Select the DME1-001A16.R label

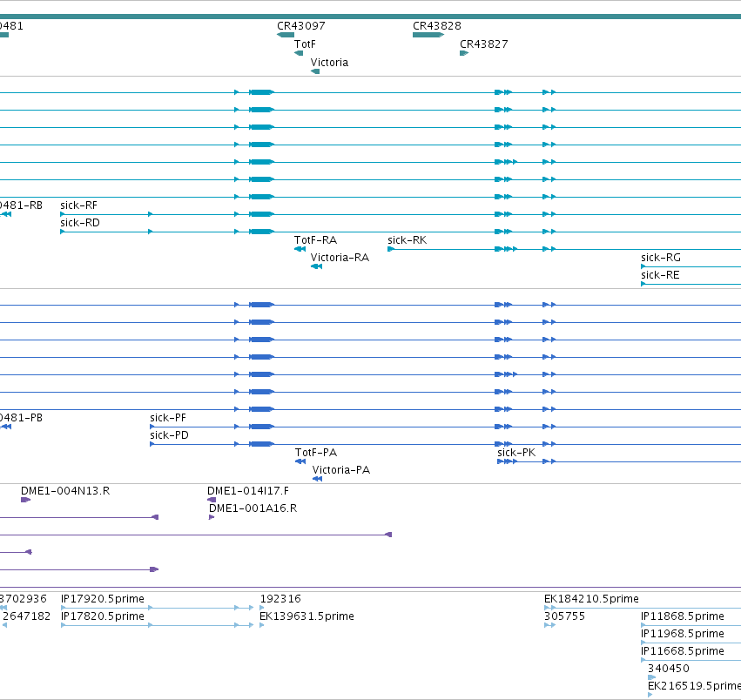(x=253, y=509)
